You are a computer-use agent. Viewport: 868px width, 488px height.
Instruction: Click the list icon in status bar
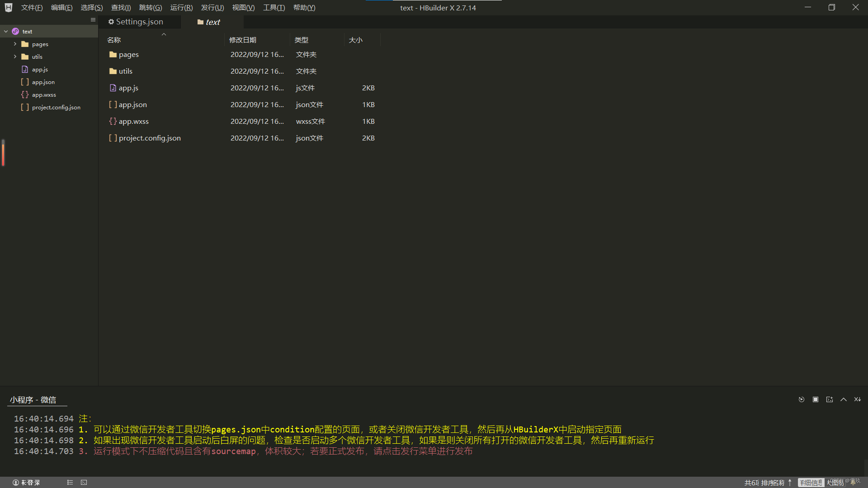(x=70, y=483)
